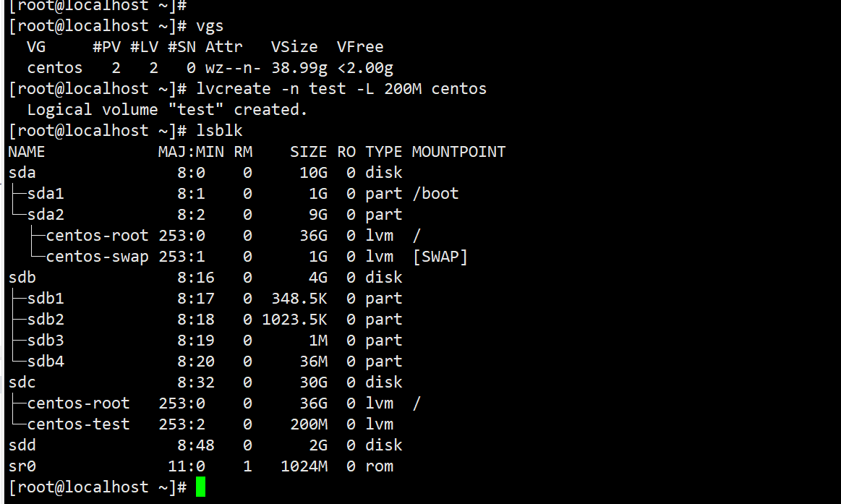Click the 'sdb1' partition name
This screenshot has width=841, height=504.
point(46,298)
